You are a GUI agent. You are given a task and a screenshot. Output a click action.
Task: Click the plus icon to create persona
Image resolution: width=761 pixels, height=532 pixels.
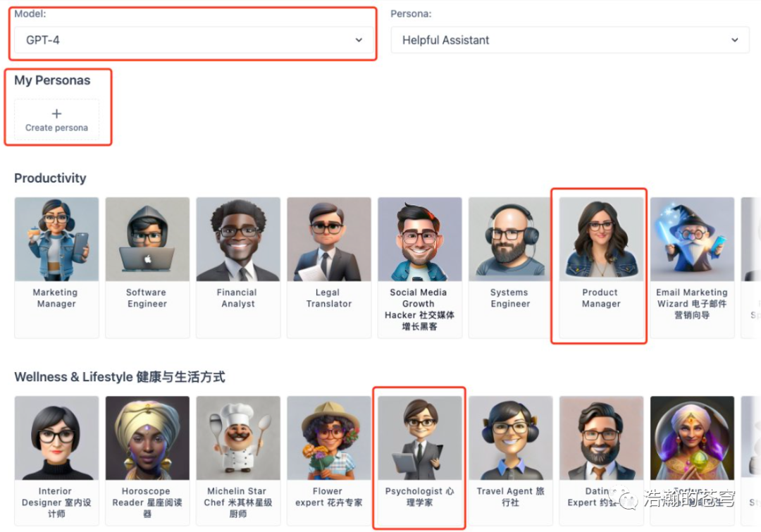point(56,113)
